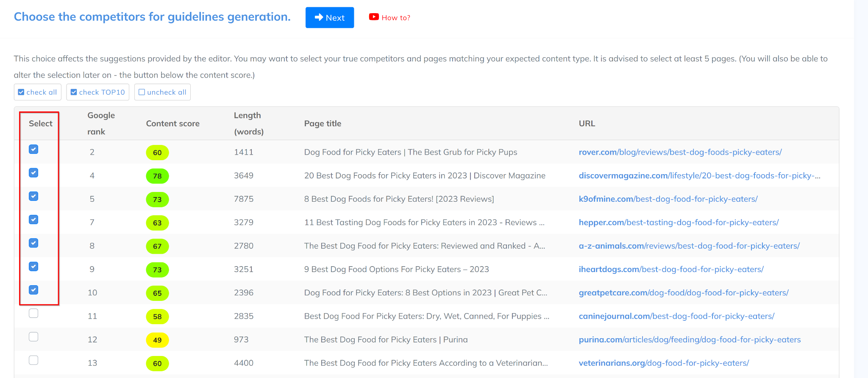The height and width of the screenshot is (378, 868).
Task: Open the k9ofmine.com URL link
Action: [x=668, y=199]
